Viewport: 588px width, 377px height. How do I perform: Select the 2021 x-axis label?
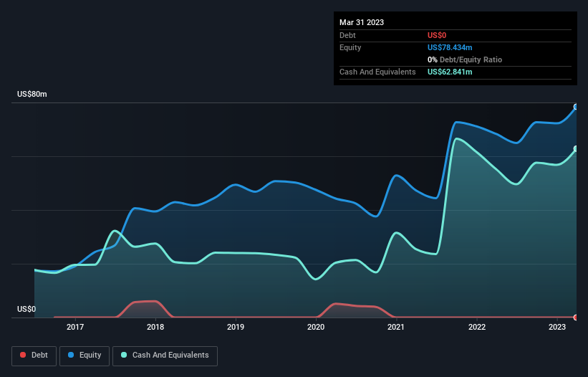point(396,327)
